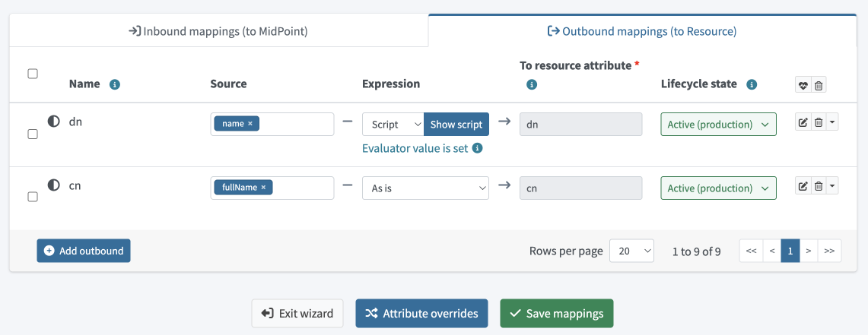Open the Script expression dropdown for dn
The image size is (868, 335).
click(x=393, y=125)
